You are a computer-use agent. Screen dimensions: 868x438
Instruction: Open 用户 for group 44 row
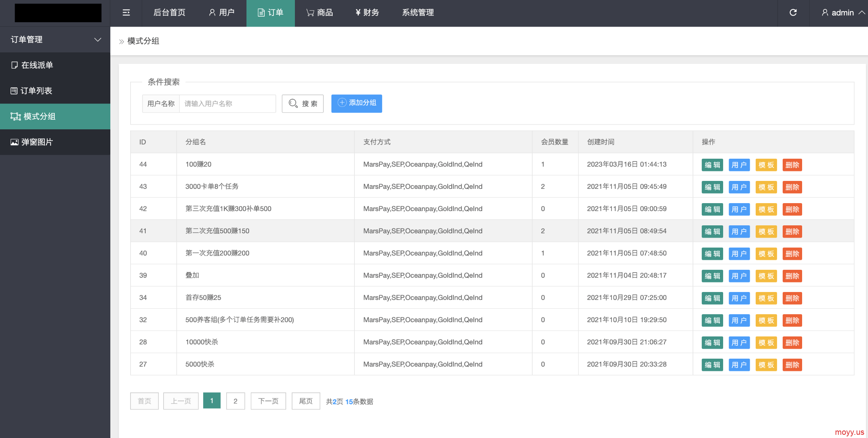(739, 165)
